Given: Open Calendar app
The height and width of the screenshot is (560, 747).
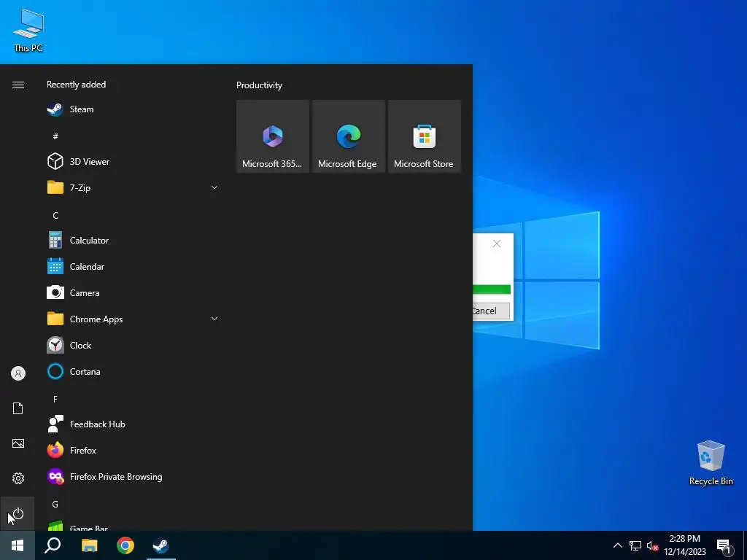Looking at the screenshot, I should point(133,267).
